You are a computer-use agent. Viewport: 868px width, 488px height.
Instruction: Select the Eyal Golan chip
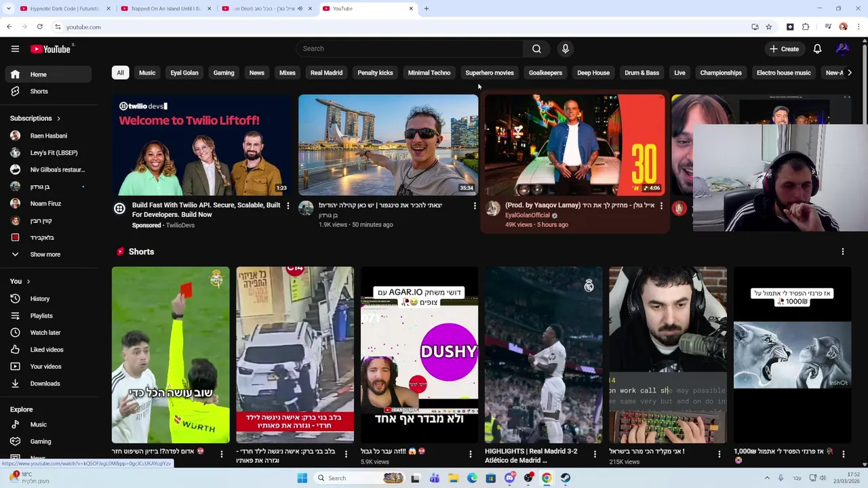[x=184, y=73]
